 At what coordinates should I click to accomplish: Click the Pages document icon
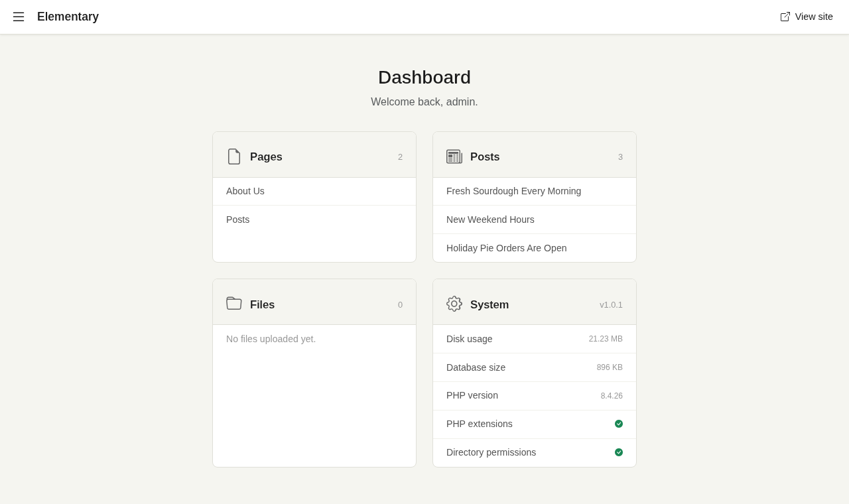point(234,157)
